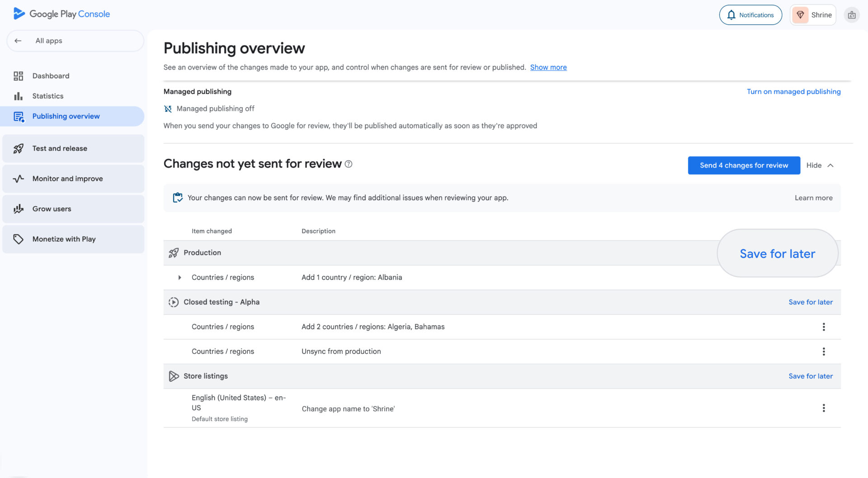Turn on managed publishing
868x478 pixels.
click(793, 91)
